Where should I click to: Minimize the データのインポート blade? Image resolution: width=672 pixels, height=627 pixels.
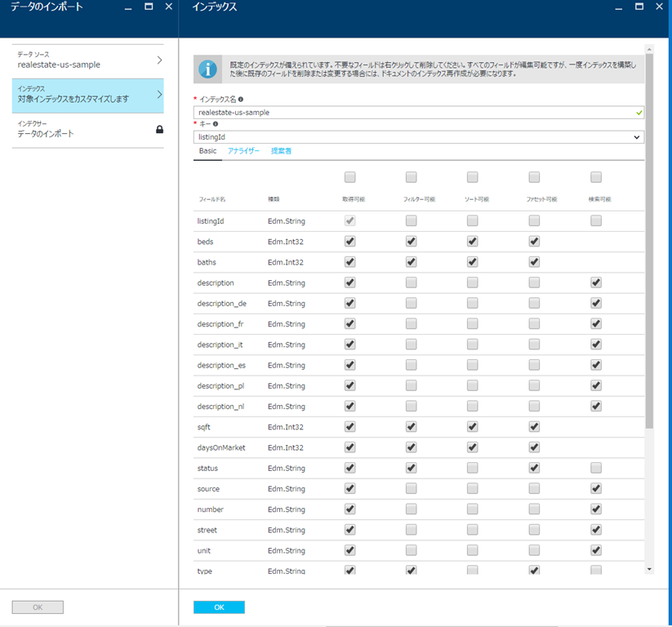pos(128,7)
